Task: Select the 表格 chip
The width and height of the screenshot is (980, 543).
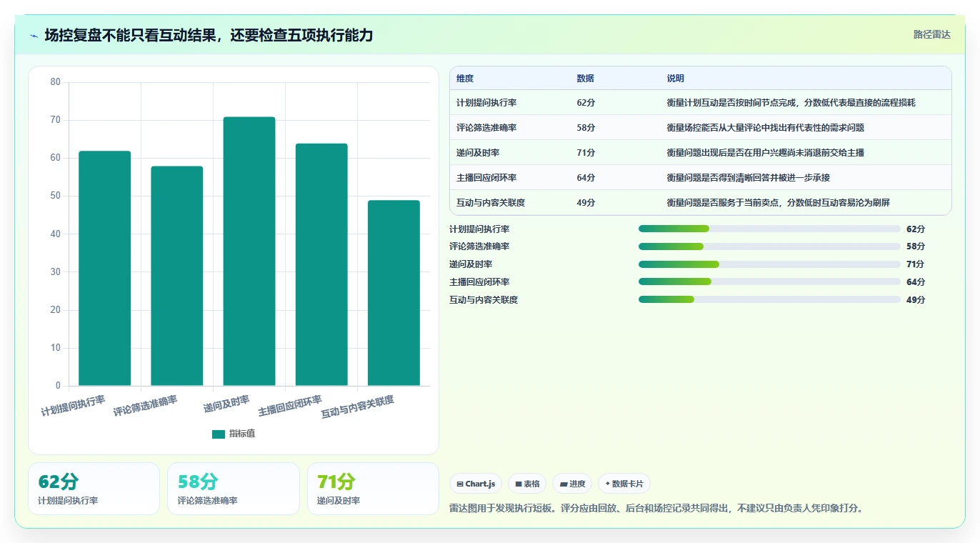Action: click(x=527, y=484)
